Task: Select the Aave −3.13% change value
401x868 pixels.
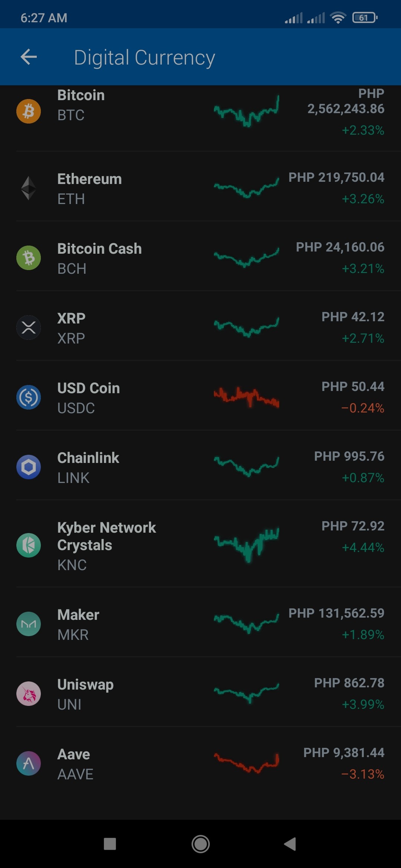Action: (x=363, y=774)
